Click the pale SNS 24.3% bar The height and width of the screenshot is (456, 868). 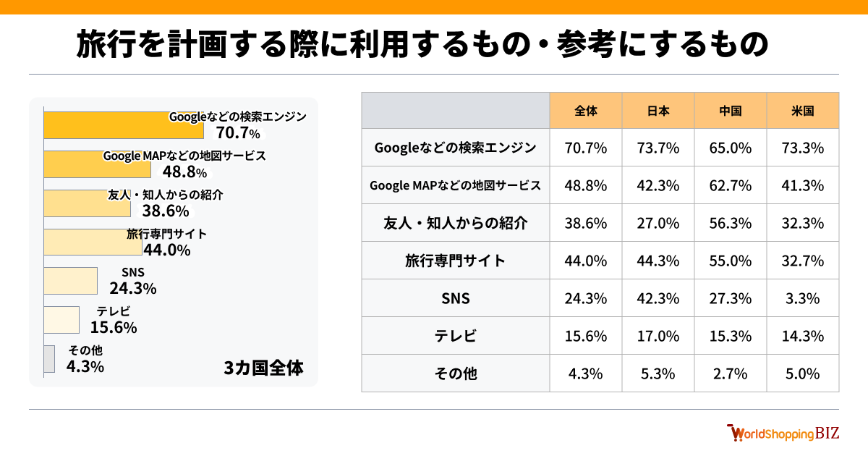point(70,280)
